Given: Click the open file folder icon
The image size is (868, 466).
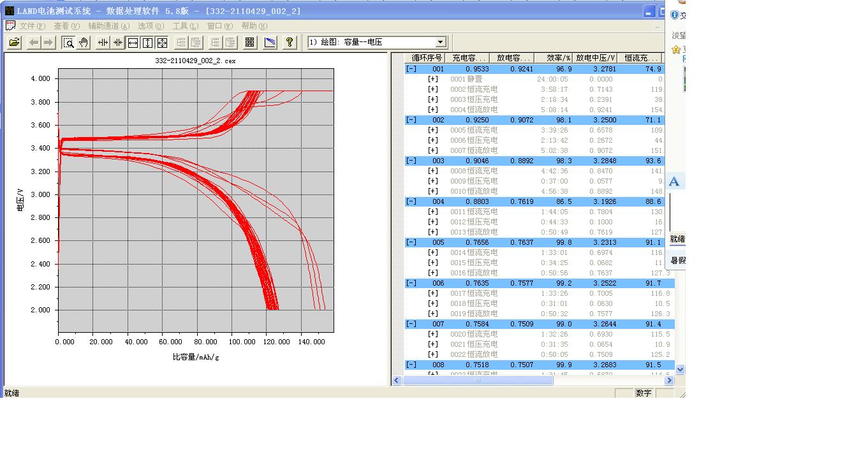Looking at the screenshot, I should pos(15,42).
